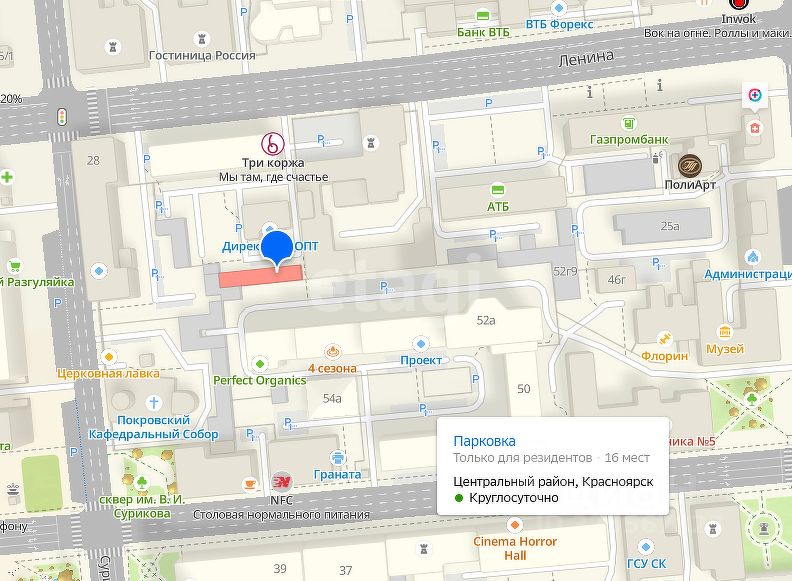Click the rook icon above Гостиница Россия
This screenshot has height=581, width=792.
click(202, 38)
